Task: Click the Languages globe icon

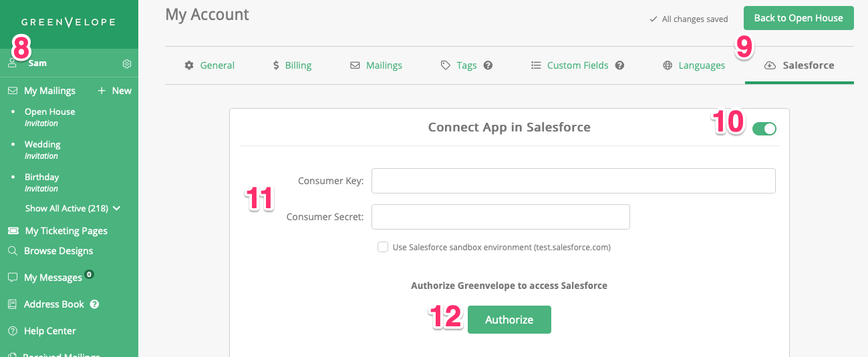Action: click(x=668, y=65)
